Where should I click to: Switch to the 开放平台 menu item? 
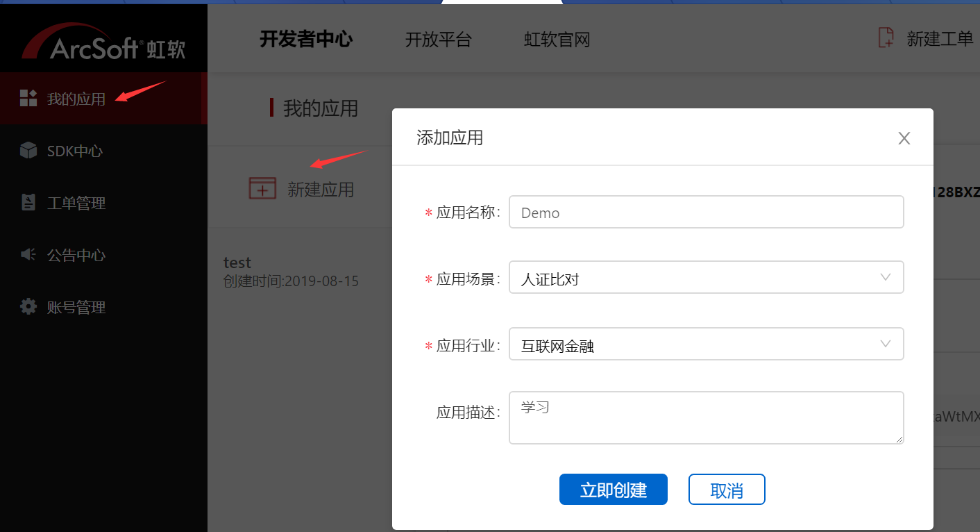pyautogui.click(x=437, y=40)
